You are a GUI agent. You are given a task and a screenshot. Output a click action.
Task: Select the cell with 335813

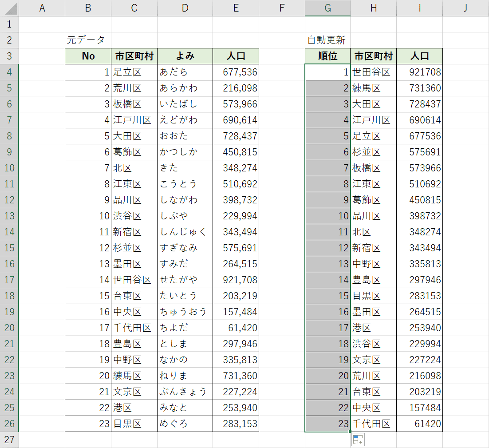[x=419, y=264]
